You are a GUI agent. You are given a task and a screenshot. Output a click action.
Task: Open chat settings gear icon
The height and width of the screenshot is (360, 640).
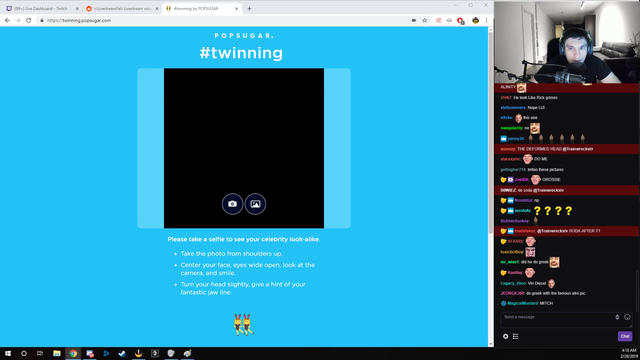505,336
